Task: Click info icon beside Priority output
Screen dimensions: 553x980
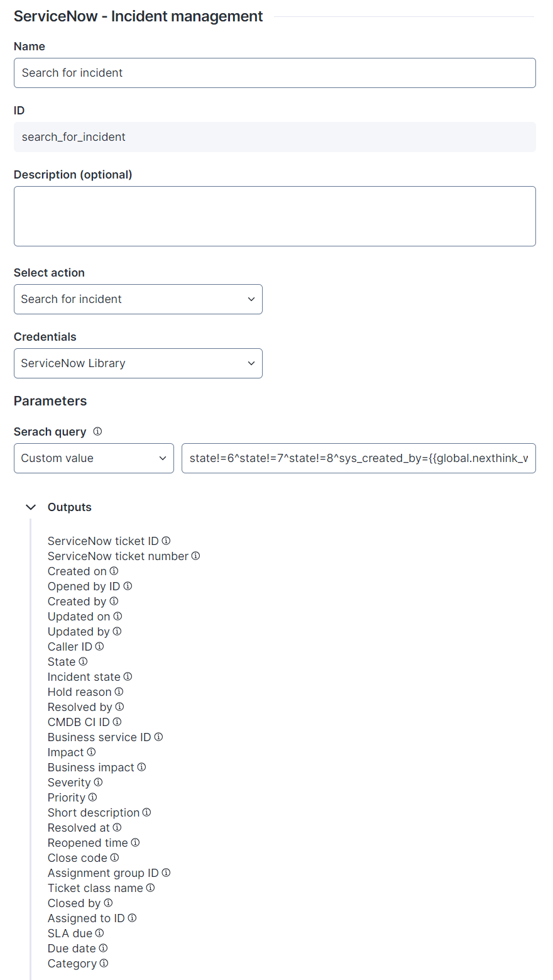Action: coord(92,797)
